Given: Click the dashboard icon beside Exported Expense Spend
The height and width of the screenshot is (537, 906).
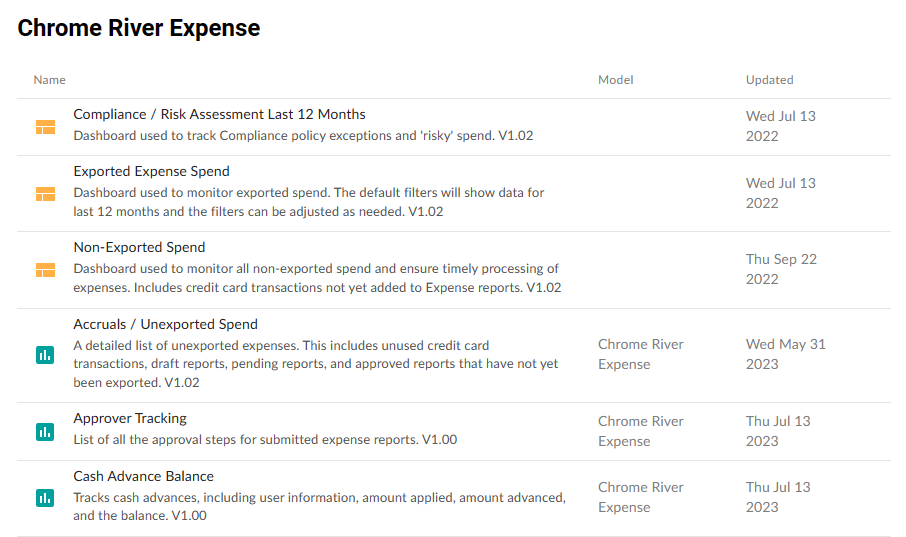Looking at the screenshot, I should point(45,193).
